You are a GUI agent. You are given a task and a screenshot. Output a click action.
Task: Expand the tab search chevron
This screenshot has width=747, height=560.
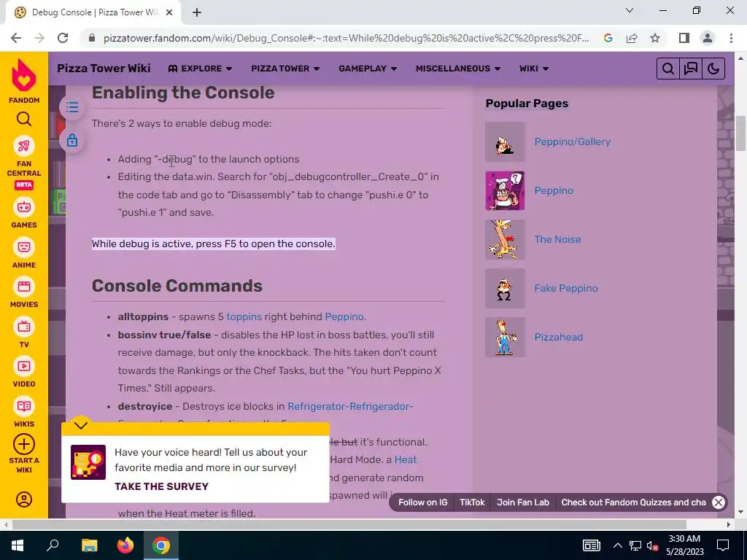click(630, 10)
